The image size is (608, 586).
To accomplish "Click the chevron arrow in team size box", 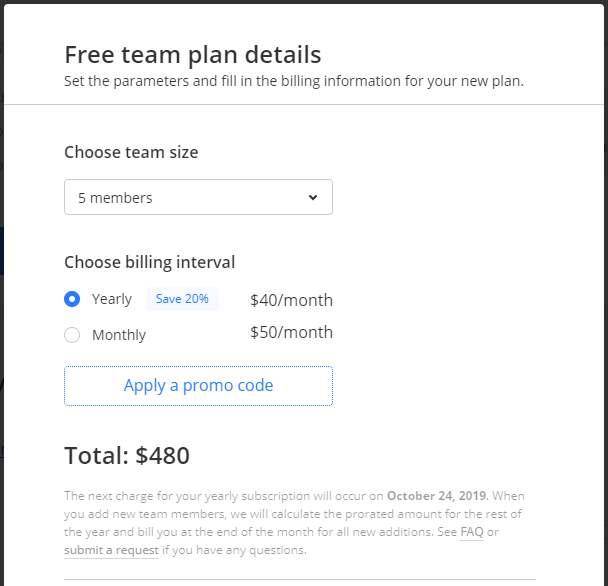I will 313,198.
